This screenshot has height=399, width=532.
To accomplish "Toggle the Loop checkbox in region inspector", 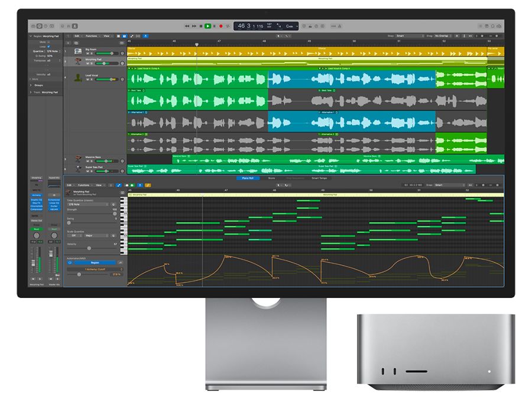I will [x=48, y=47].
